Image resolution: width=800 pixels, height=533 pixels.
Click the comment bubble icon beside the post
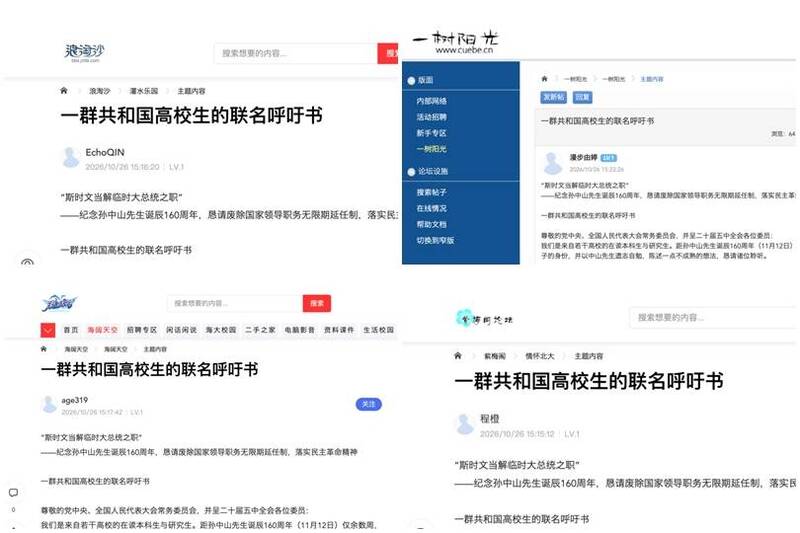click(13, 493)
